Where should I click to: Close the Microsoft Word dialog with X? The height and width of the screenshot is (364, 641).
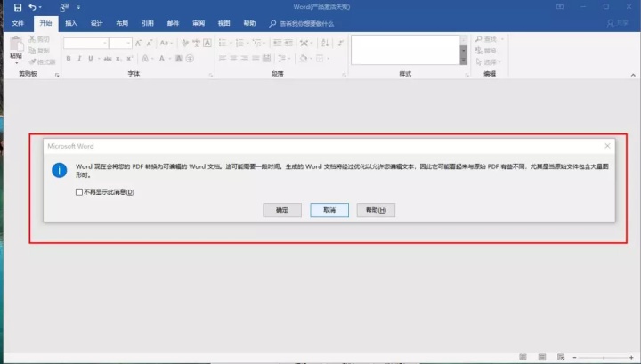click(607, 146)
